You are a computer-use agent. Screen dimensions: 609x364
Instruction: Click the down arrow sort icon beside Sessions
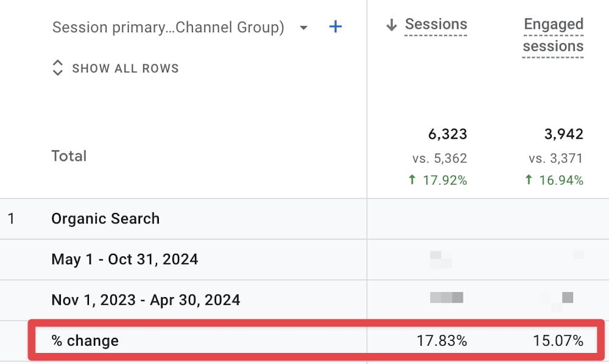tap(392, 26)
